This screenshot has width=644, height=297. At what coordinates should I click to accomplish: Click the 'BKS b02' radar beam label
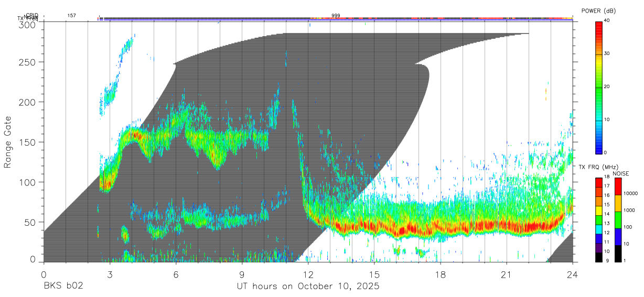click(x=63, y=287)
